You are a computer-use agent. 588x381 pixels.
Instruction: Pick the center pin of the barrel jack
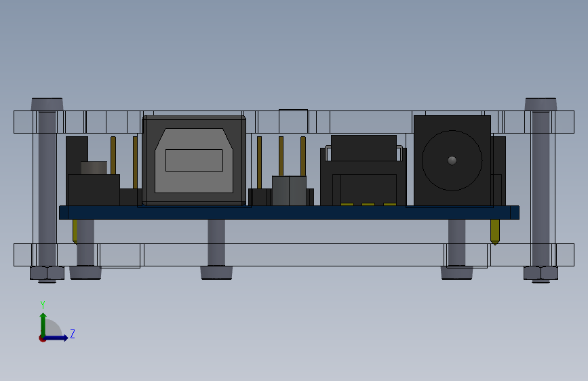coord(452,161)
